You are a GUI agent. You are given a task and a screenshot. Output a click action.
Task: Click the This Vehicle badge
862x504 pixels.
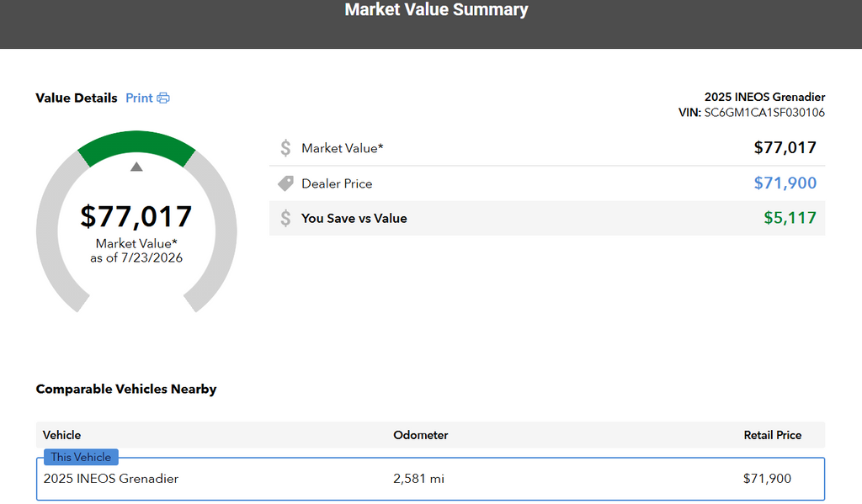81,457
